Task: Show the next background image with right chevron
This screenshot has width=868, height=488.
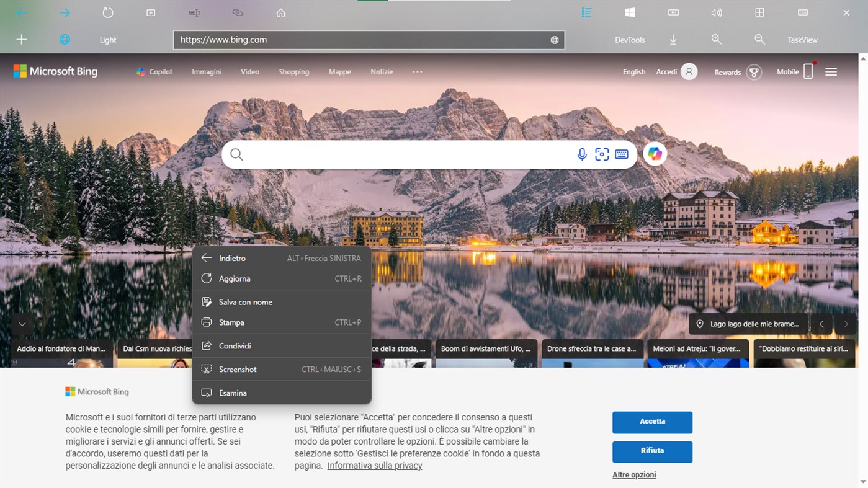Action: coord(846,324)
